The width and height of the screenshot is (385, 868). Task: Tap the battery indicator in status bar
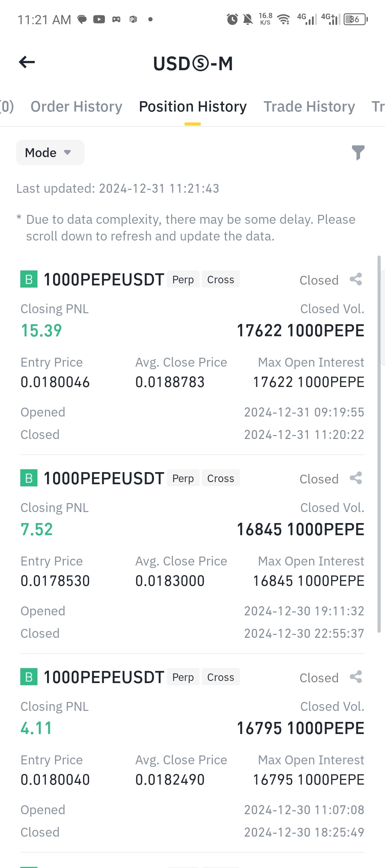click(x=355, y=19)
